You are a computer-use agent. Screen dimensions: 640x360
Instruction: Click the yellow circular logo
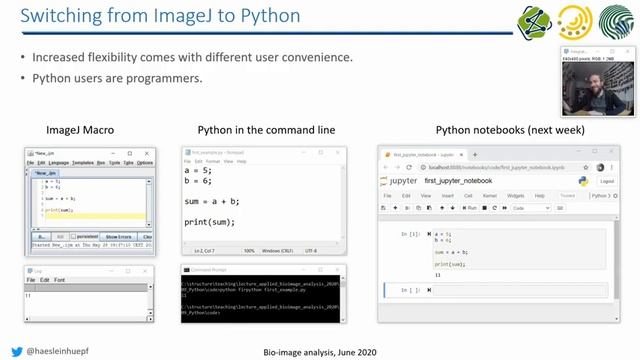click(x=575, y=22)
